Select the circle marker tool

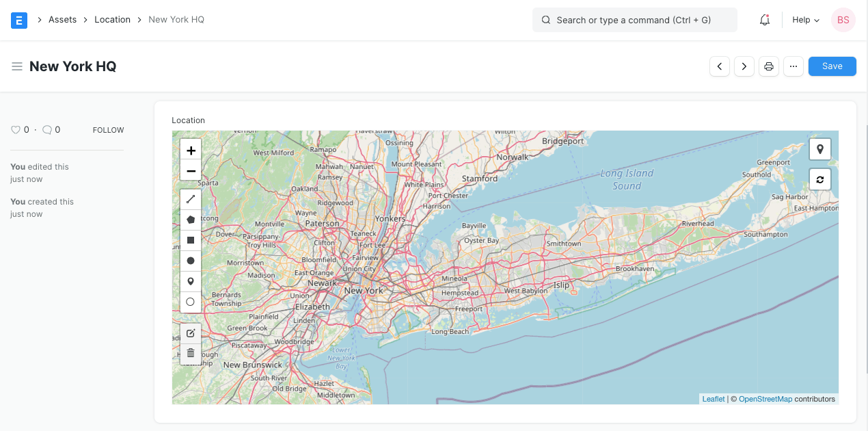(x=191, y=302)
